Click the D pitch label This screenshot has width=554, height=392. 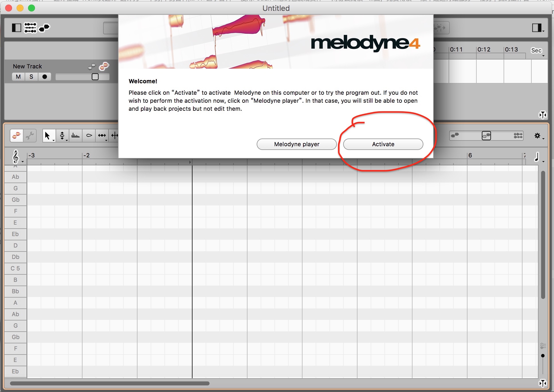tap(15, 246)
